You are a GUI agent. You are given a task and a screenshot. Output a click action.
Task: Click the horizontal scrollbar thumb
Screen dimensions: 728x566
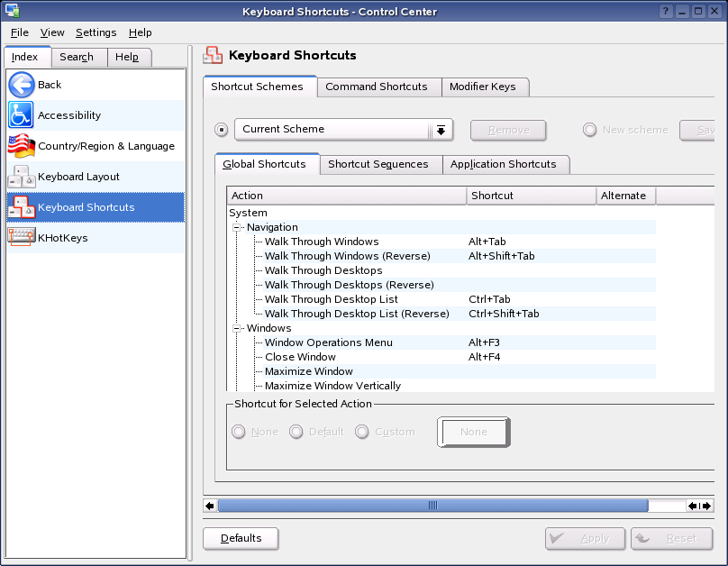(432, 506)
